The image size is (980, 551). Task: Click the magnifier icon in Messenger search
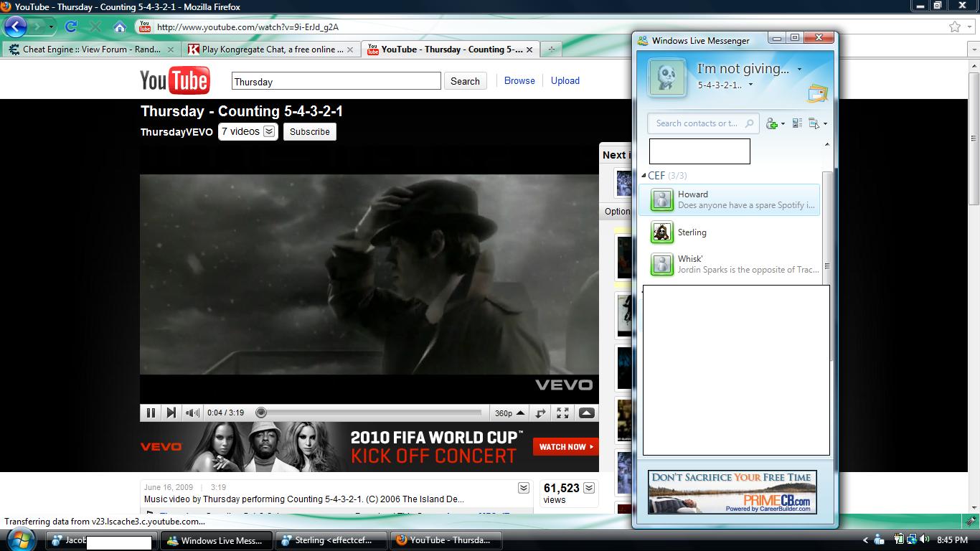click(x=750, y=123)
